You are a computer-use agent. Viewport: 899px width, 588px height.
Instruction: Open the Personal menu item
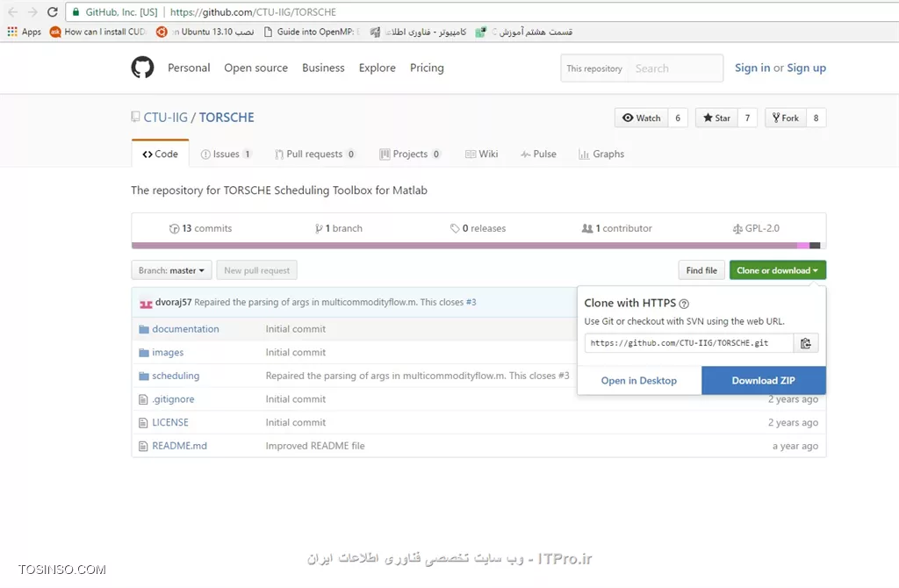[x=189, y=68]
